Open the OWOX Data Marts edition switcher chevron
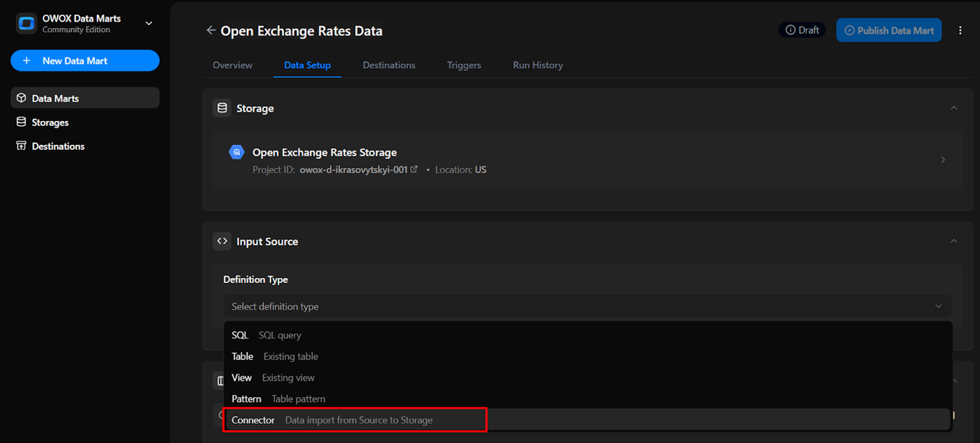 tap(149, 24)
